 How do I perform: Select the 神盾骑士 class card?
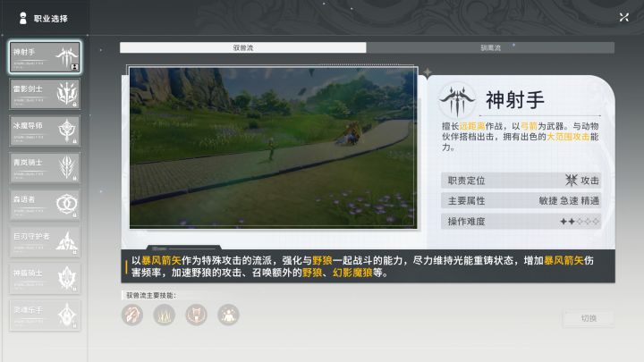pos(45,278)
